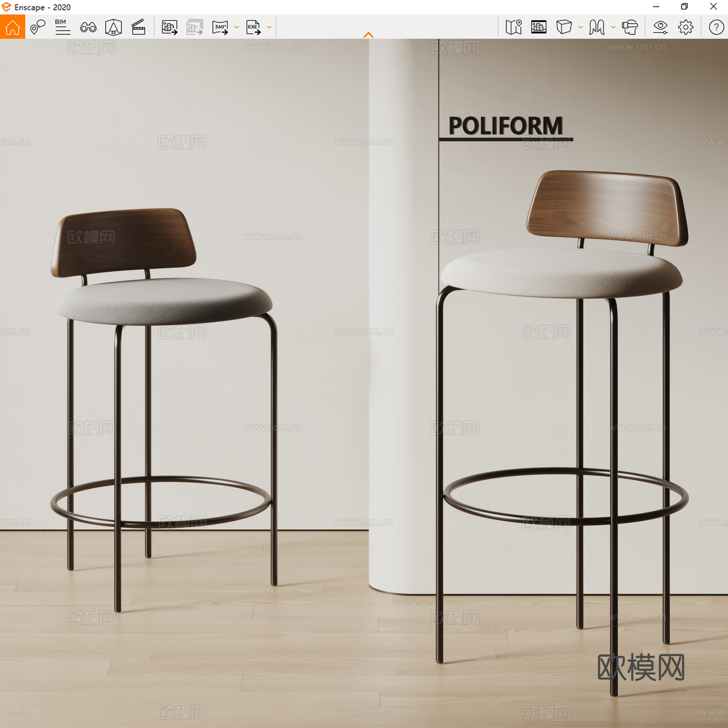The width and height of the screenshot is (728, 728).
Task: Select the binoculars view tool
Action: pyautogui.click(x=88, y=26)
